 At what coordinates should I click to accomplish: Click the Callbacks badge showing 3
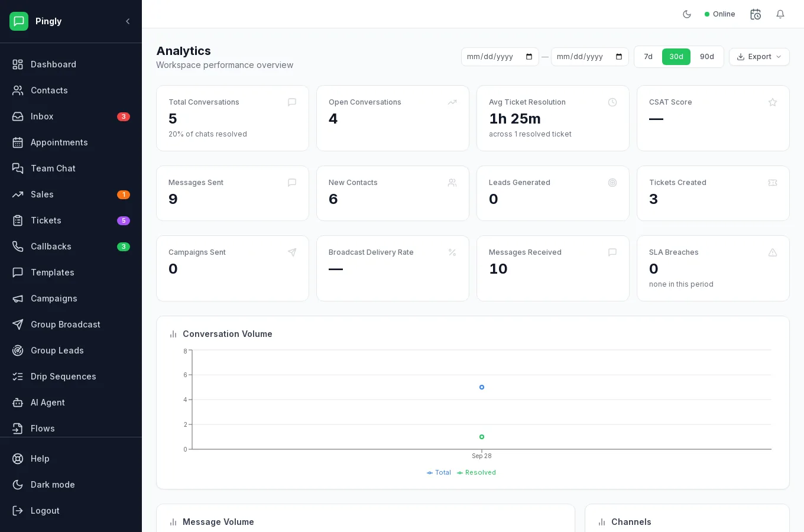(x=124, y=246)
